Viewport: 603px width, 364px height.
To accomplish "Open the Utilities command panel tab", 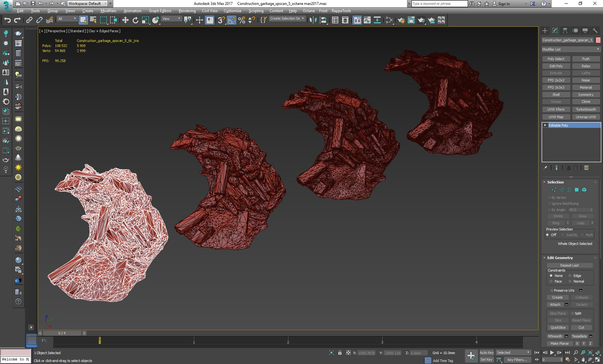I will pyautogui.click(x=595, y=31).
